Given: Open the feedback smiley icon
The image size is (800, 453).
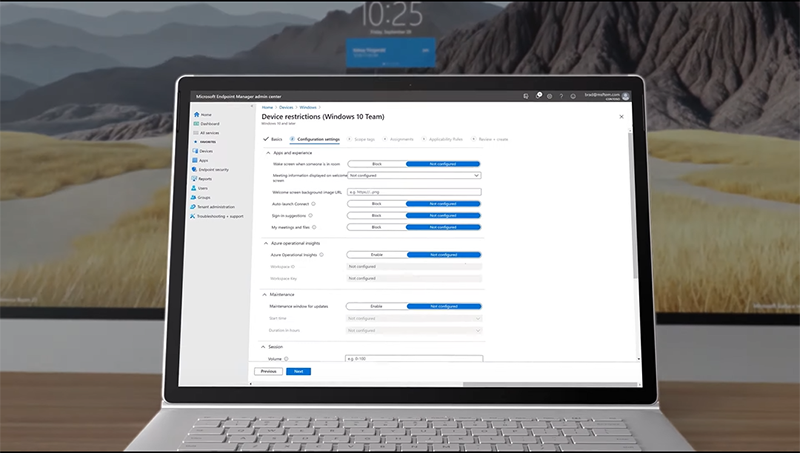Looking at the screenshot, I should (573, 96).
